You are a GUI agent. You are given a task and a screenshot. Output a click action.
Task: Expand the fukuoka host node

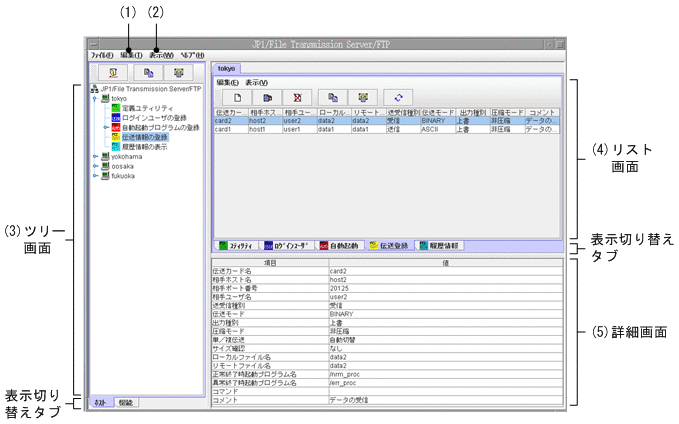tap(94, 176)
